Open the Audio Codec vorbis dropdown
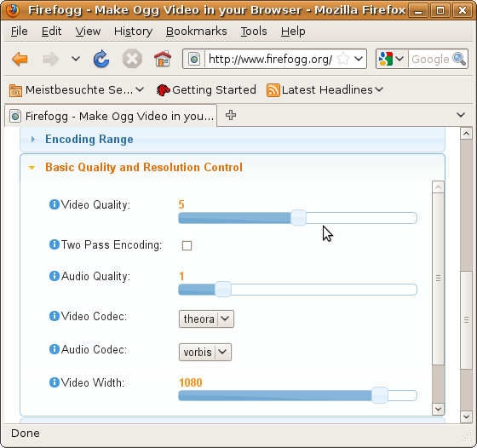Image resolution: width=477 pixels, height=448 pixels. point(205,353)
